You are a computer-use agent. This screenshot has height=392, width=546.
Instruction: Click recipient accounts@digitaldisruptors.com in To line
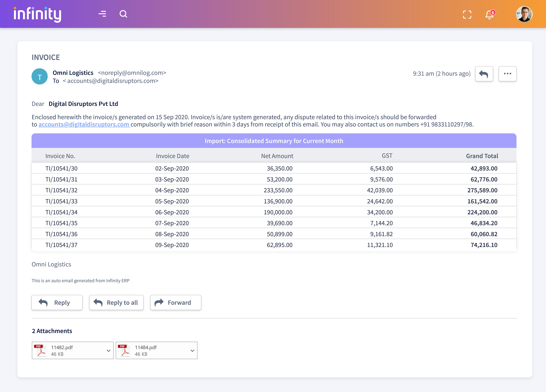point(110,81)
